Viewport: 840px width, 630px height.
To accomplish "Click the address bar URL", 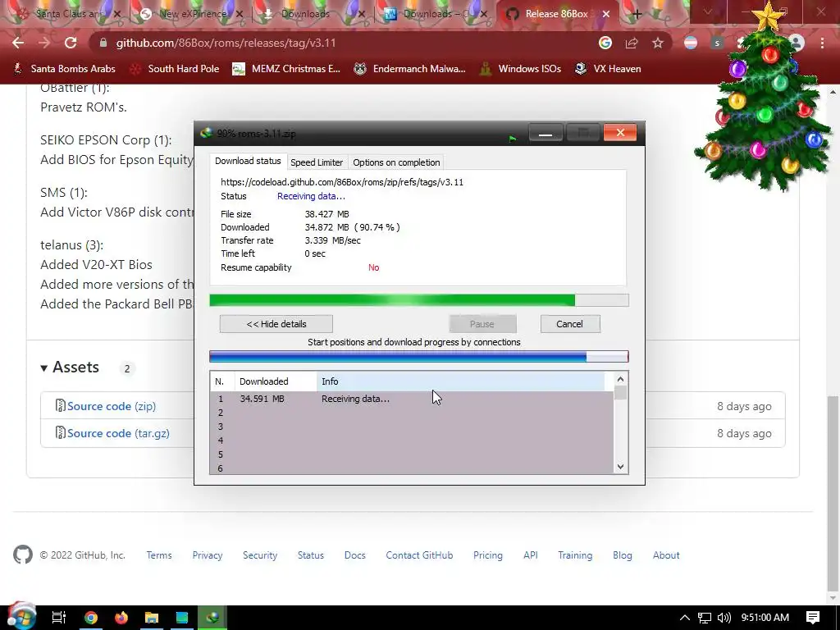I will [226, 43].
